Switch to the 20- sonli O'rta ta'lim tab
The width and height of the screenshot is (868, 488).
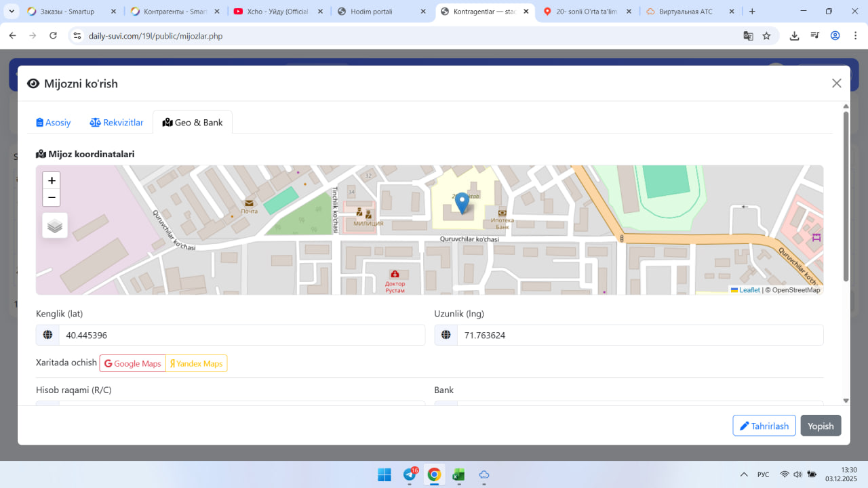point(587,12)
